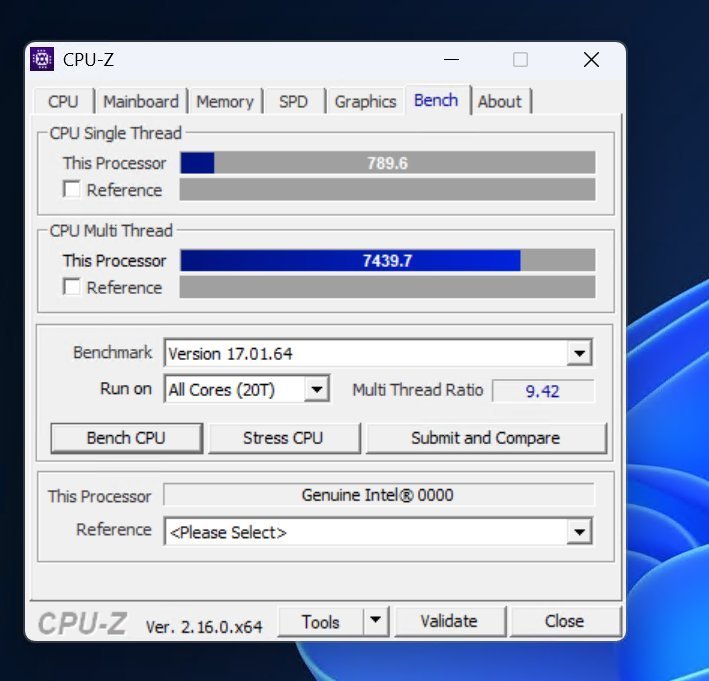
Task: Select the SPD tab
Action: click(x=293, y=102)
